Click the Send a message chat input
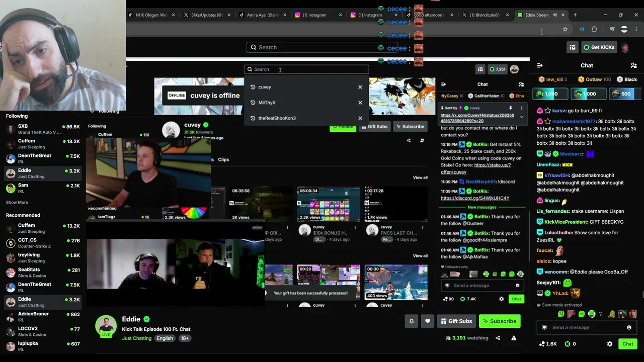 pos(587,327)
